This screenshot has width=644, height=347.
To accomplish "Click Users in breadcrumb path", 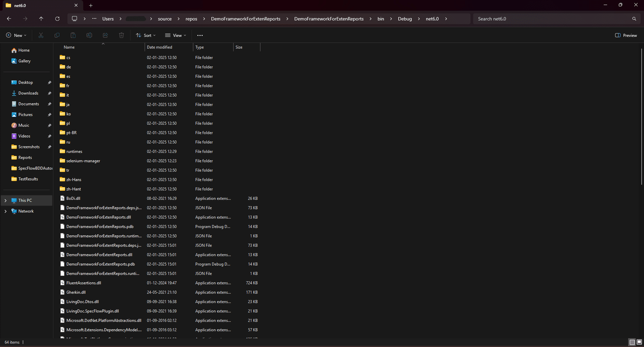I will tap(108, 19).
